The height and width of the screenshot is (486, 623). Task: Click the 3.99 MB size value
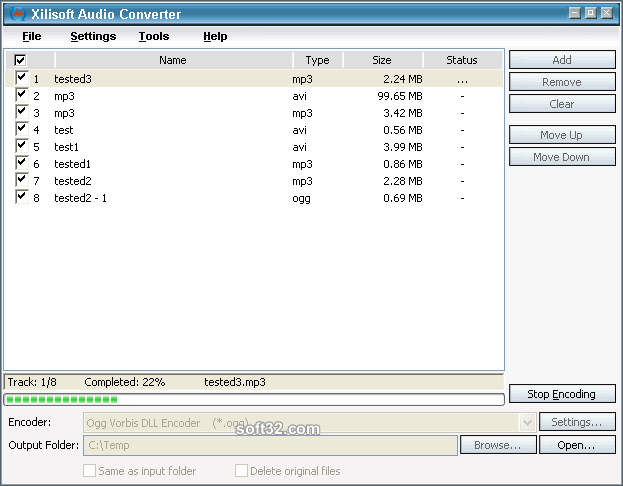pyautogui.click(x=402, y=147)
